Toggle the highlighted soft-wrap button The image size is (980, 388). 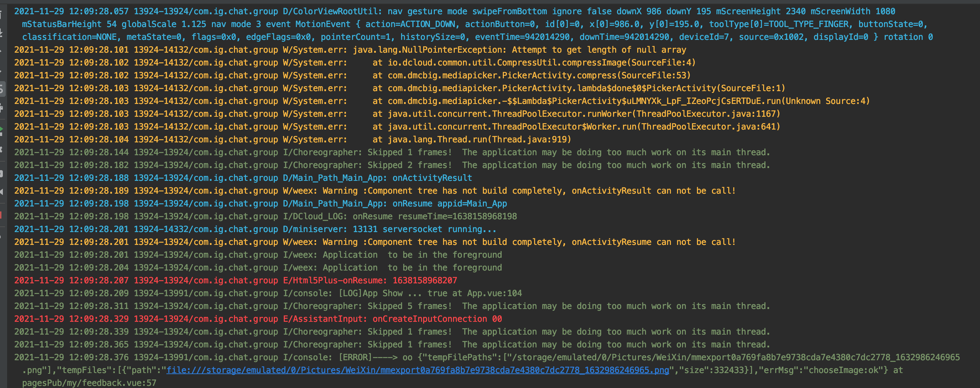point(2,90)
